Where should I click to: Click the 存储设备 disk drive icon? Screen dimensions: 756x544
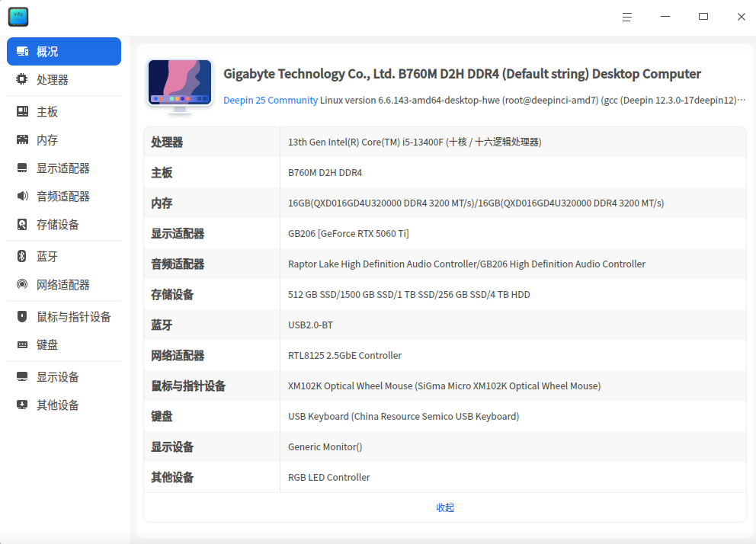pyautogui.click(x=22, y=225)
